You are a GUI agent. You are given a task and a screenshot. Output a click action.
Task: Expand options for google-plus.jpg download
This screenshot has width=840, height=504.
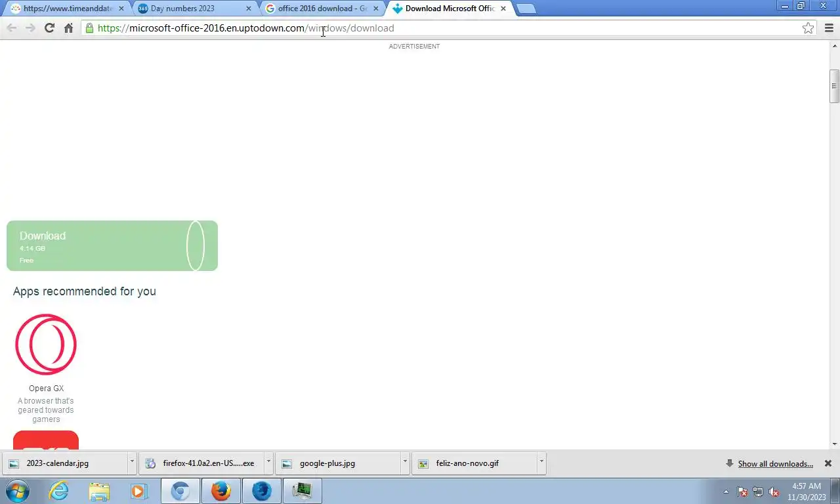405,463
